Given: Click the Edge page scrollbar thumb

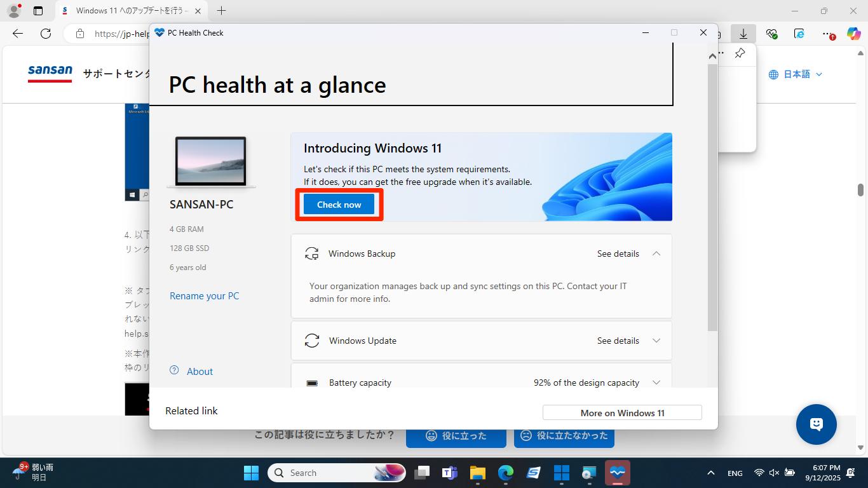Looking at the screenshot, I should tap(860, 190).
